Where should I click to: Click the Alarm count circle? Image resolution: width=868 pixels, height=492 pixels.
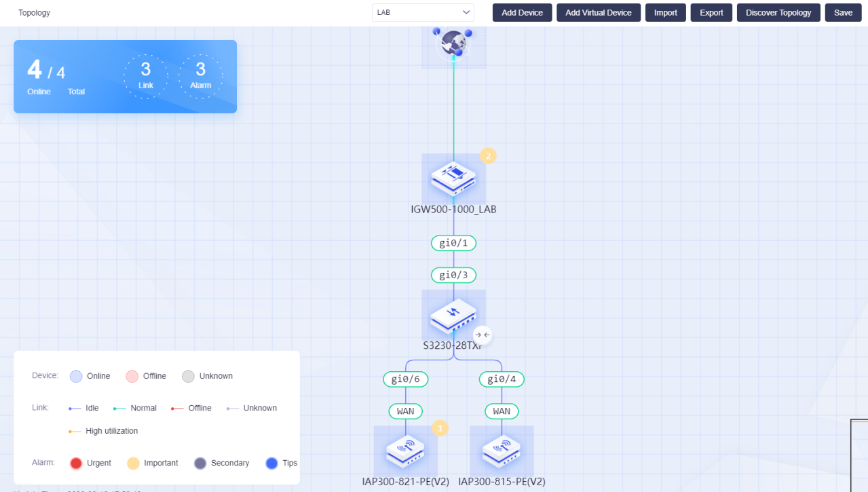201,77
